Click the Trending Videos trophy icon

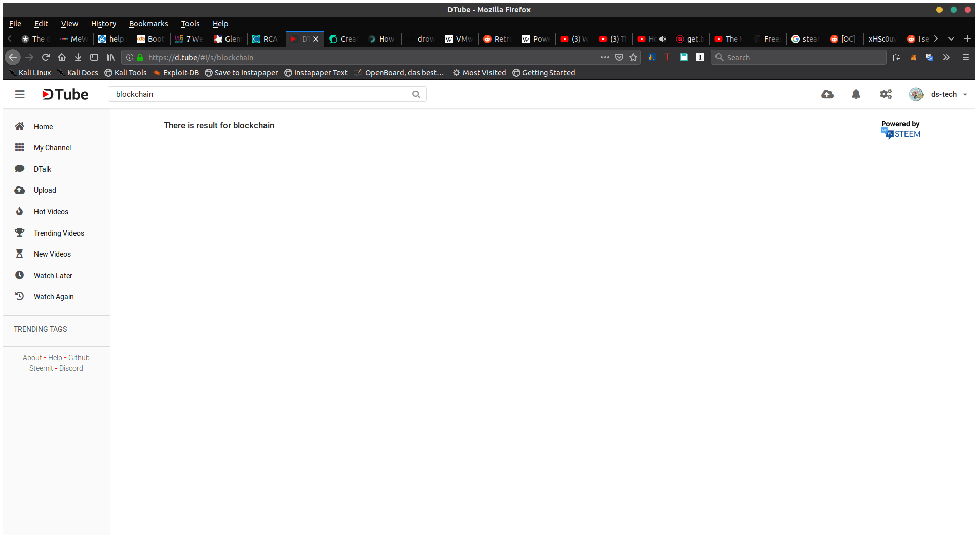[x=20, y=233]
